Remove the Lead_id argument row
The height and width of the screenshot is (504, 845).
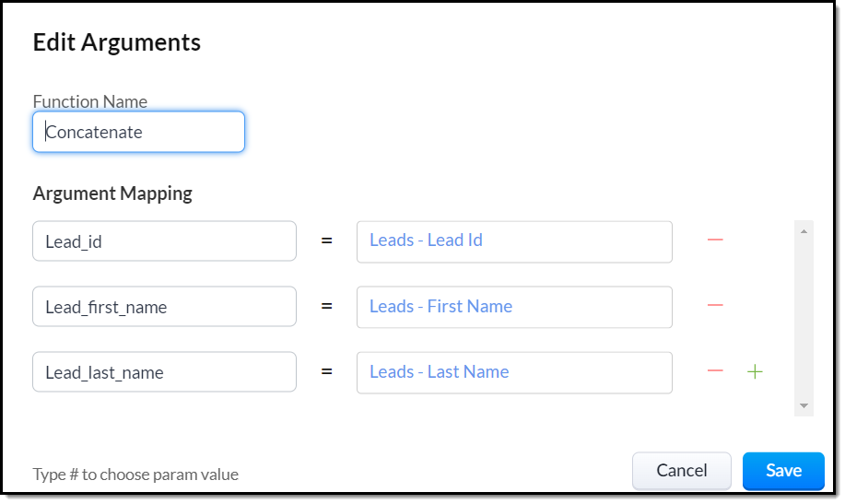click(715, 240)
